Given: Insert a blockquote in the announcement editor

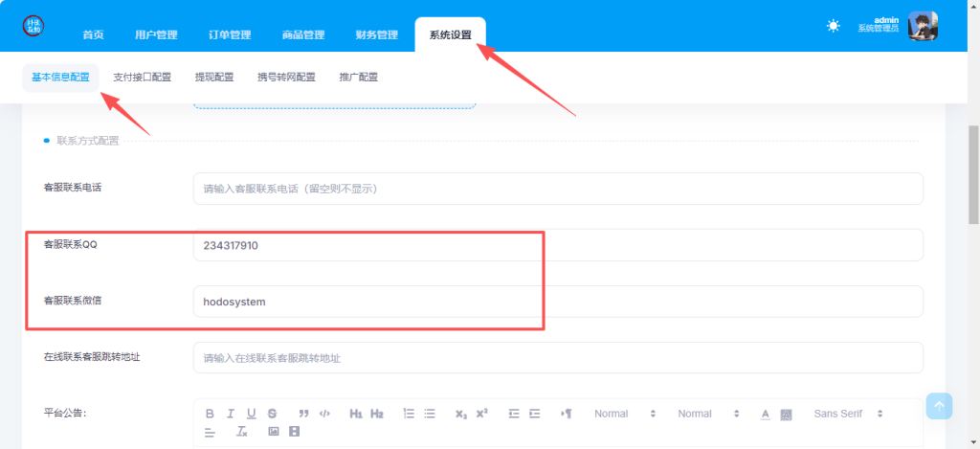Looking at the screenshot, I should [303, 414].
